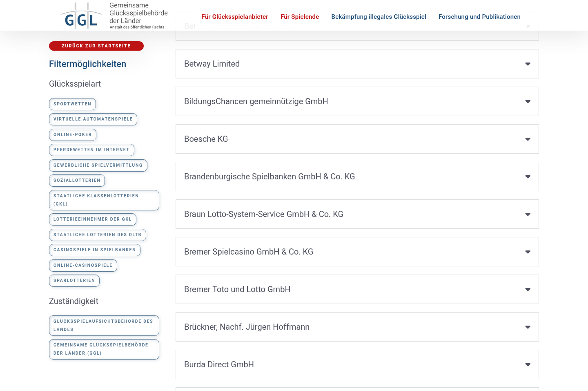Click Braun Lotto-System-Service dropdown arrow
588x391 pixels.
pyautogui.click(x=528, y=214)
